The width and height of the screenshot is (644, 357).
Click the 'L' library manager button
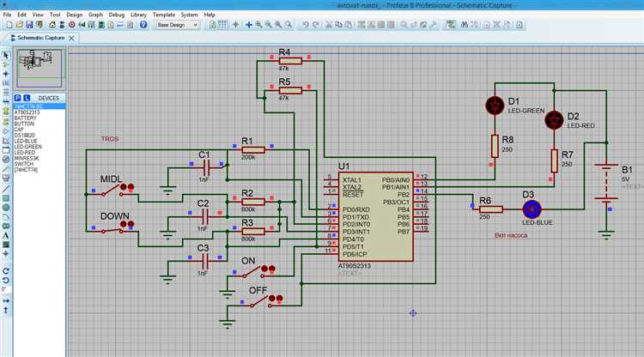pos(27,98)
